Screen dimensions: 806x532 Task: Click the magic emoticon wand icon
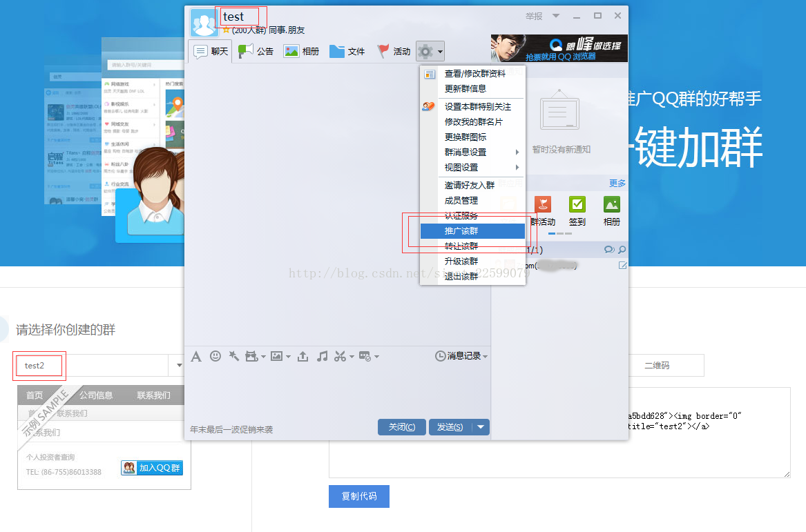[x=234, y=356]
